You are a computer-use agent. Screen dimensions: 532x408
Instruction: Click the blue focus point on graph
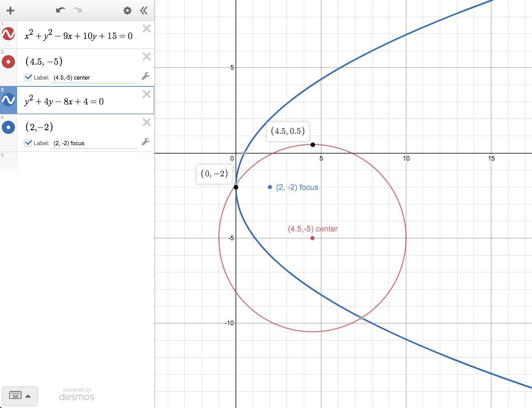pos(270,187)
